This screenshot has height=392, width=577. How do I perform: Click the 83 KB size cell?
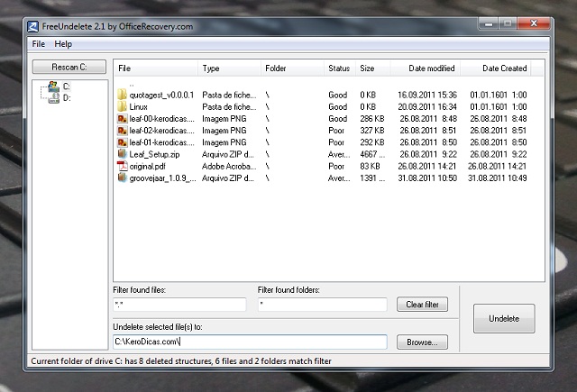point(370,166)
